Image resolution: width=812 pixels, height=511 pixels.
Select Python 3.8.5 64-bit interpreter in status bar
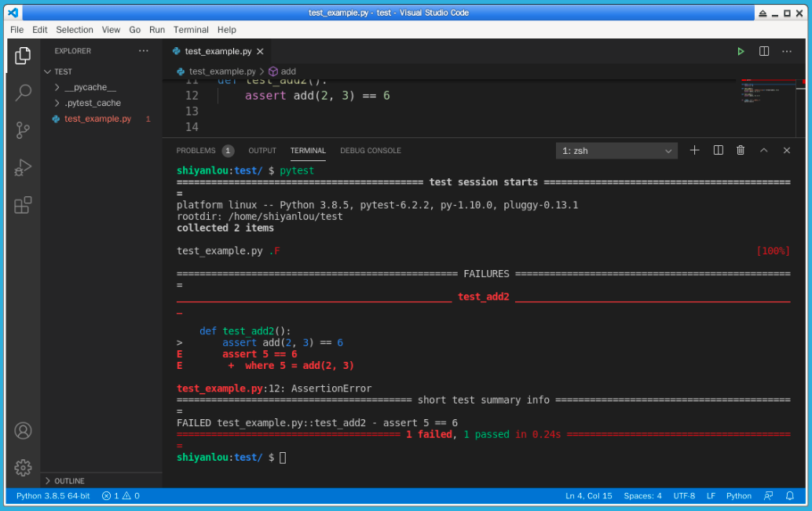click(x=53, y=496)
